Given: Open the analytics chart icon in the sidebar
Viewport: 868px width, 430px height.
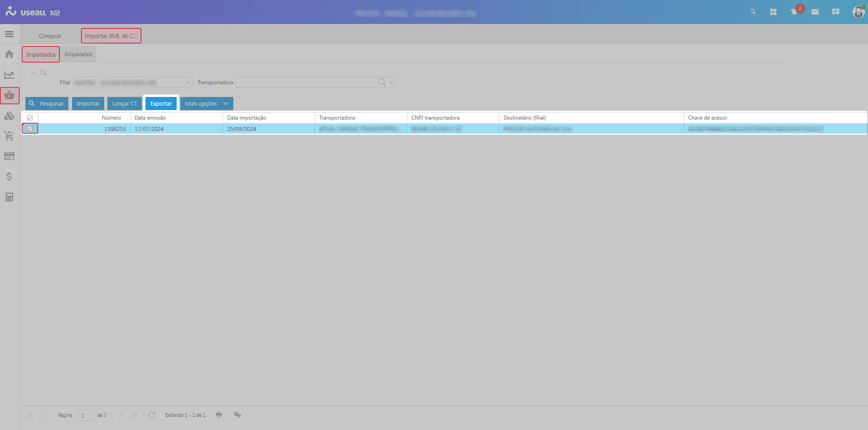Looking at the screenshot, I should (9, 75).
